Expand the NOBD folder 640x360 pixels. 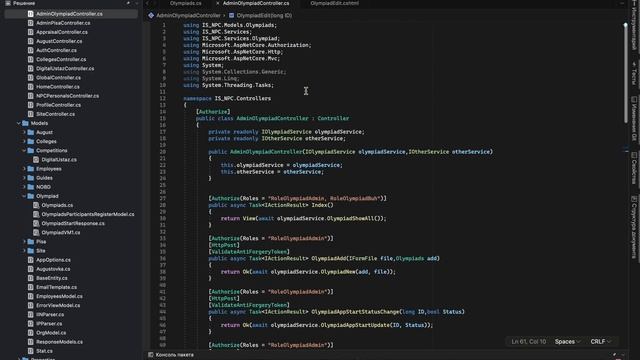pos(24,187)
